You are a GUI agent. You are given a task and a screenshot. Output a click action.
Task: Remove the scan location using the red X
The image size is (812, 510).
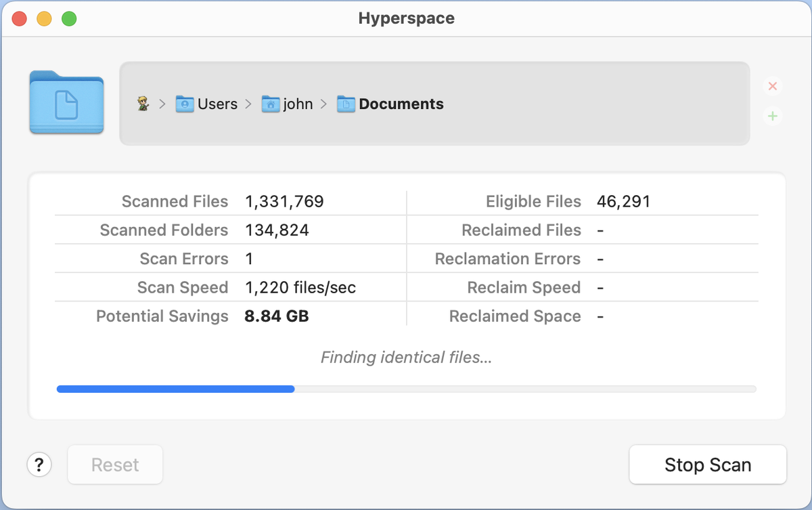tap(772, 86)
